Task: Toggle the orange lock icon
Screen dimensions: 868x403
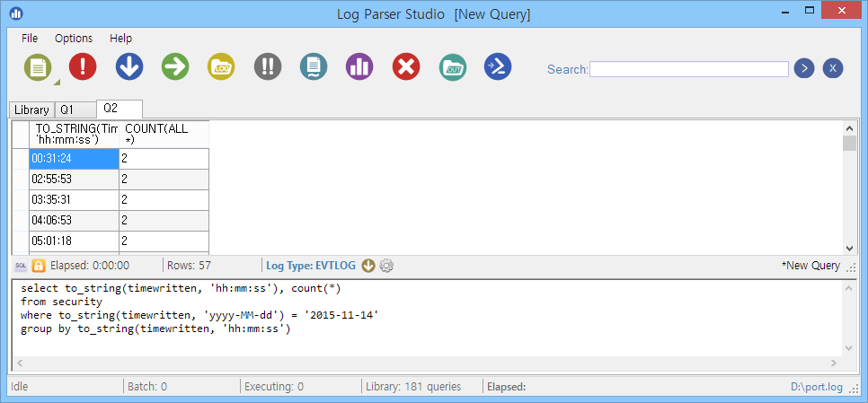Action: (x=39, y=266)
